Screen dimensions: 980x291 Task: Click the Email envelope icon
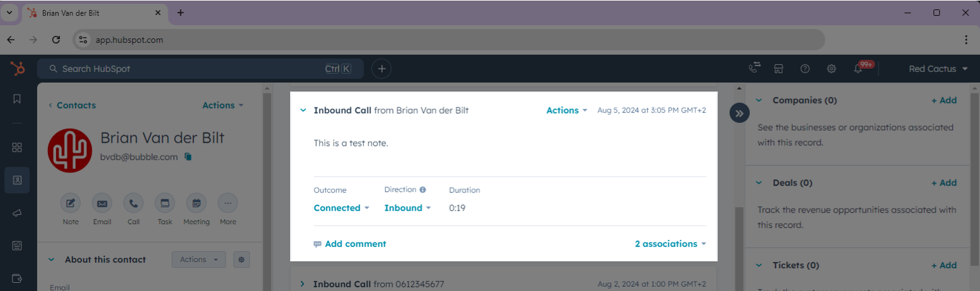coord(102,203)
